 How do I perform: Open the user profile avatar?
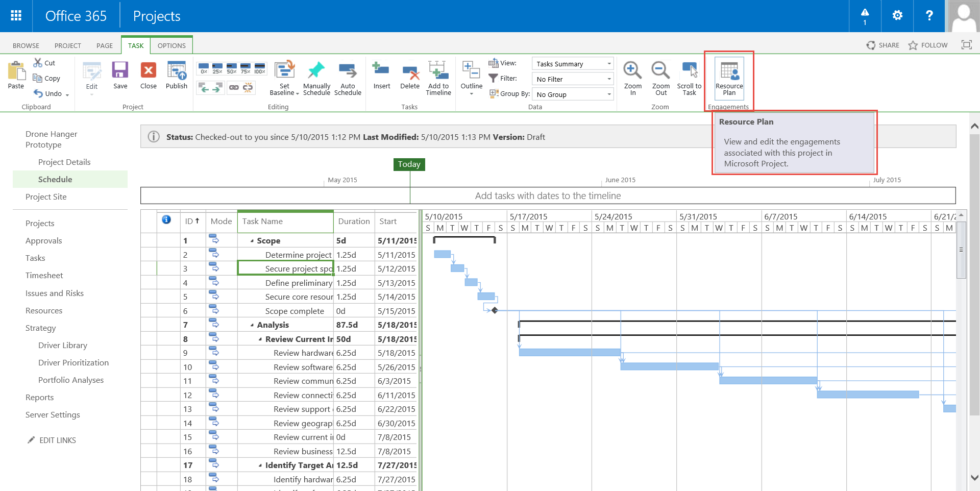click(x=964, y=16)
